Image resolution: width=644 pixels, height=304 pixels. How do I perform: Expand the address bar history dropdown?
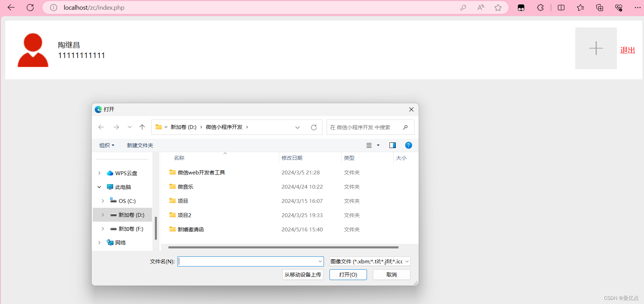[298, 128]
